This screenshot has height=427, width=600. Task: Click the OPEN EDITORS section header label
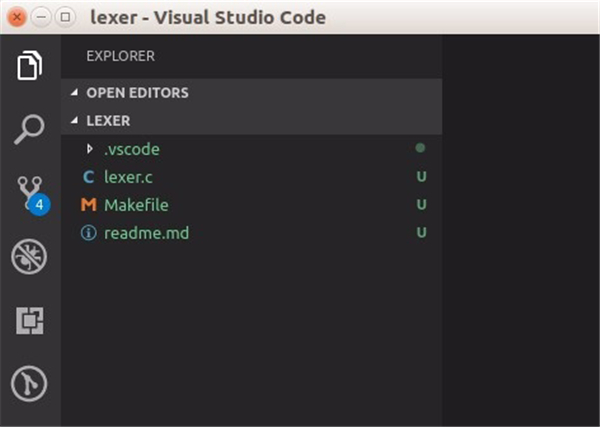coord(137,93)
